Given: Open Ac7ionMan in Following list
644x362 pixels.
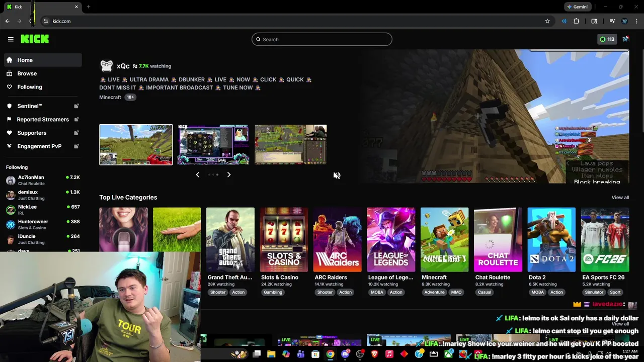Looking at the screenshot, I should [43, 180].
